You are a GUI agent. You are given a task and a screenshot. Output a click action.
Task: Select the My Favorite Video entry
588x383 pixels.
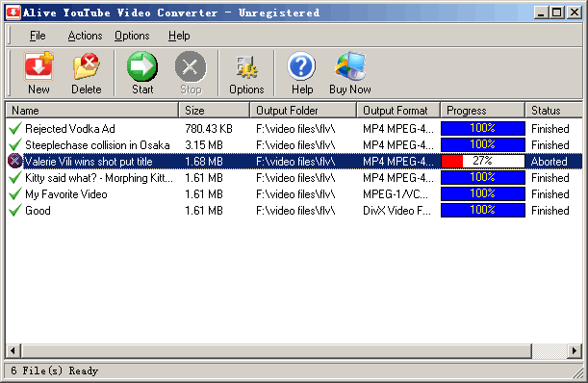click(66, 194)
